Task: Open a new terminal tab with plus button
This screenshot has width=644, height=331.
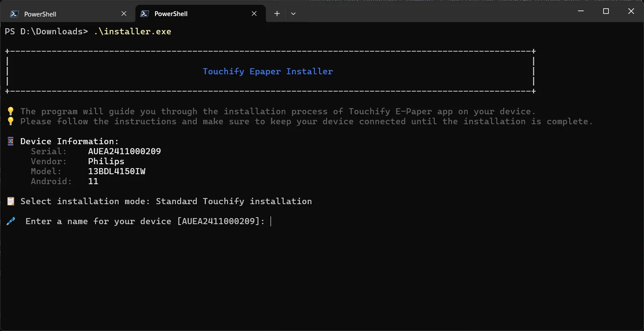Action: [277, 14]
